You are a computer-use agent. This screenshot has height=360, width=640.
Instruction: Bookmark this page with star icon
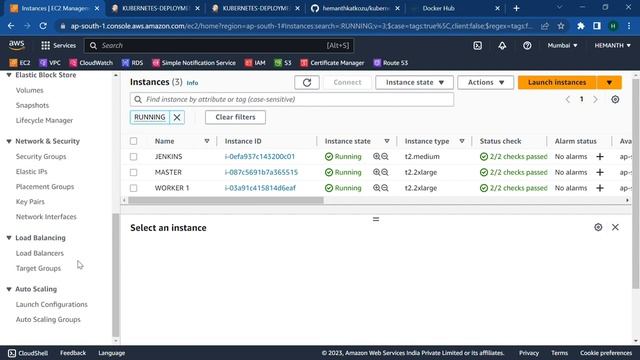(x=561, y=26)
